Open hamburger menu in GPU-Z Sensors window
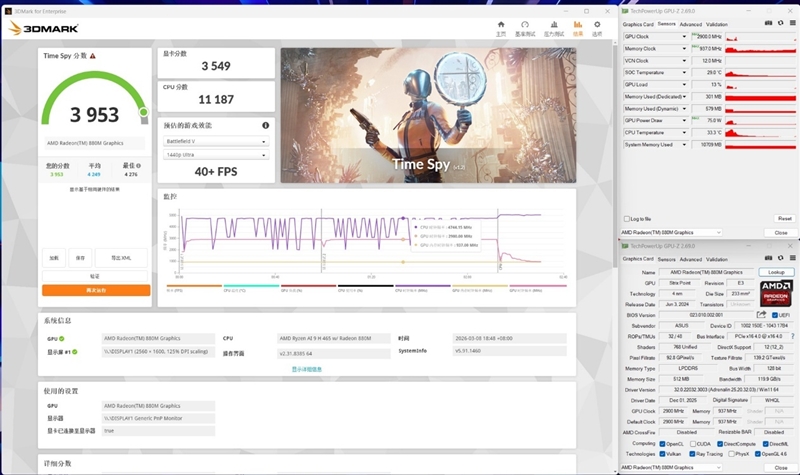The image size is (800, 475). pyautogui.click(x=792, y=23)
